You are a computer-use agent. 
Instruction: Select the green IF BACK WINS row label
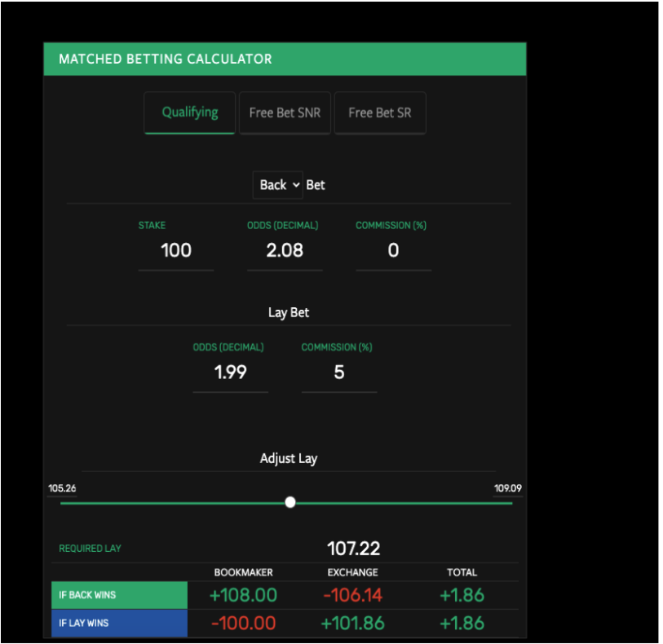tap(119, 595)
